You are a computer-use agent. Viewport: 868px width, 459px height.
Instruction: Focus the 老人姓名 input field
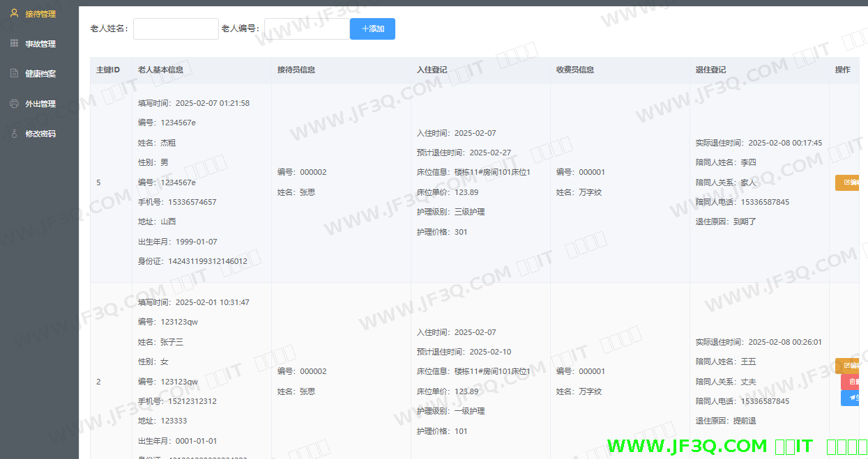176,29
